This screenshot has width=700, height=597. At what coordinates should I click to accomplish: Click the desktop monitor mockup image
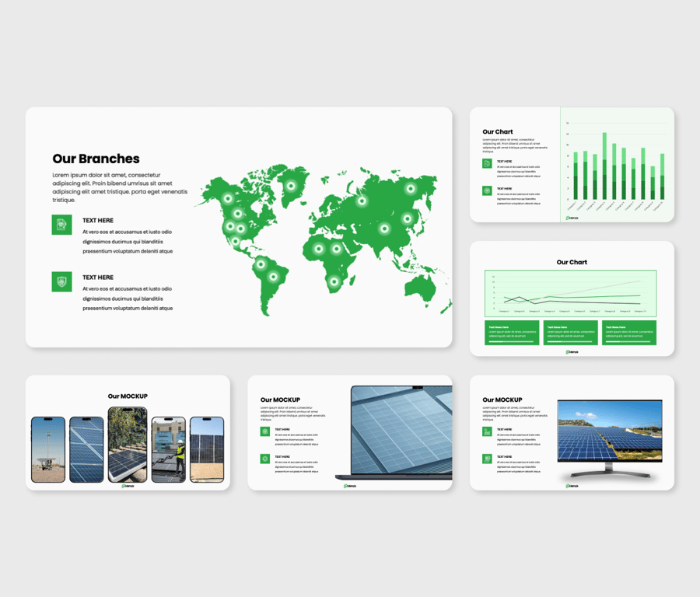pos(610,437)
